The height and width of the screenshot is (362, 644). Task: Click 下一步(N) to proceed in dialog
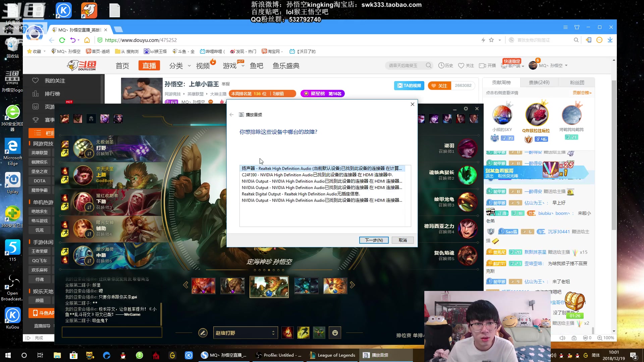373,240
